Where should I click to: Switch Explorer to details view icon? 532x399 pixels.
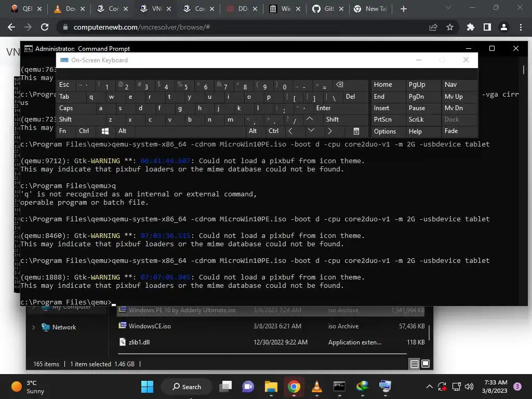coord(414,364)
